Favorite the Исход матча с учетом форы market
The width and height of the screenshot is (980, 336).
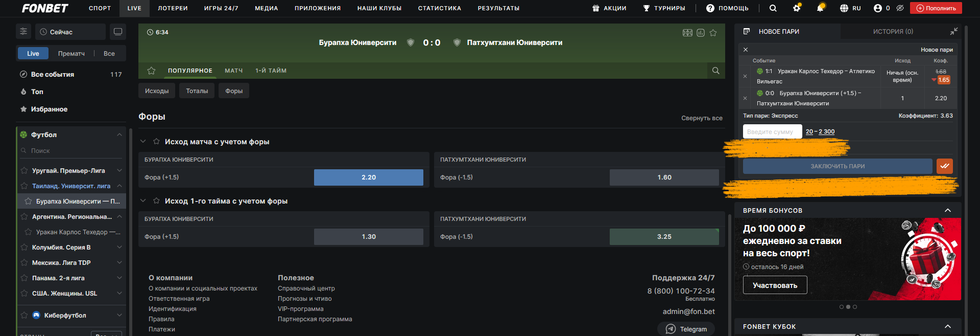(x=156, y=142)
